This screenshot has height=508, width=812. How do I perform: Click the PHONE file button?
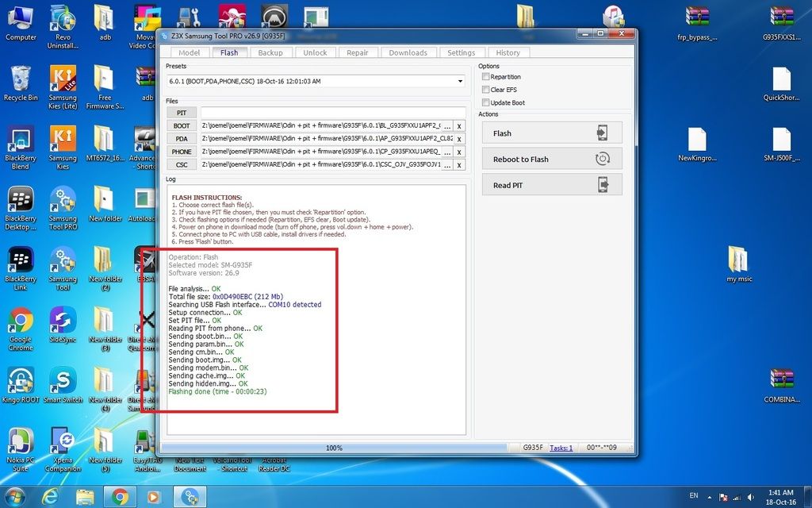pyautogui.click(x=182, y=152)
